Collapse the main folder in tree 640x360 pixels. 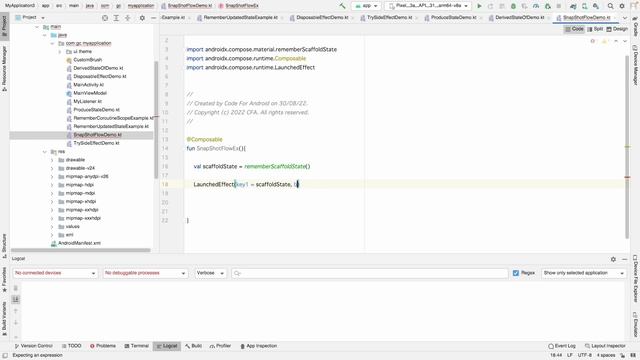point(37,27)
